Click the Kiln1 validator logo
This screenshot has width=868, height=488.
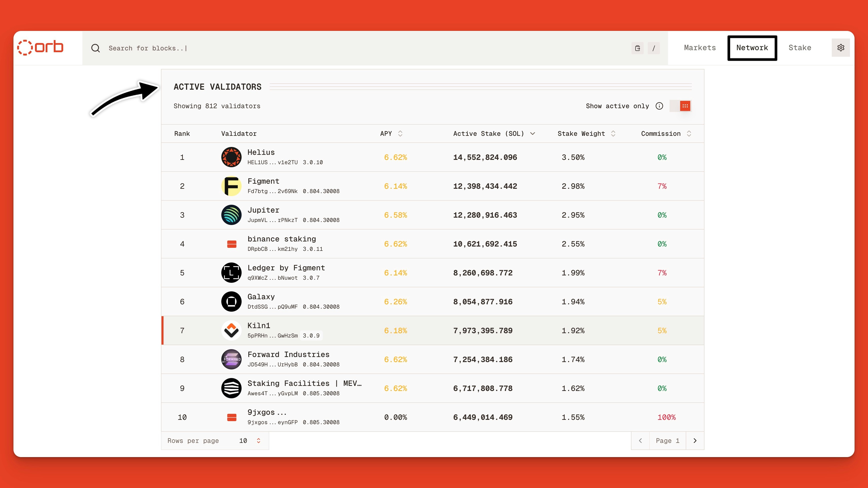click(x=231, y=330)
